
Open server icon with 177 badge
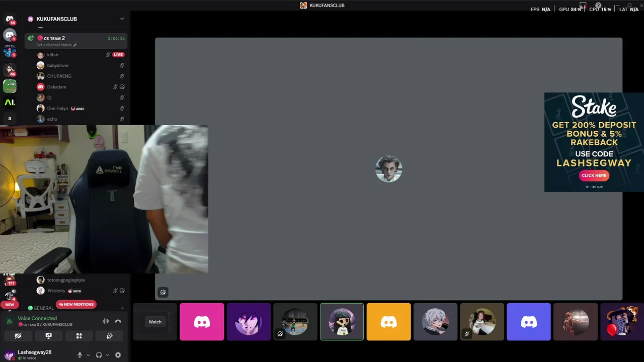coord(10,280)
